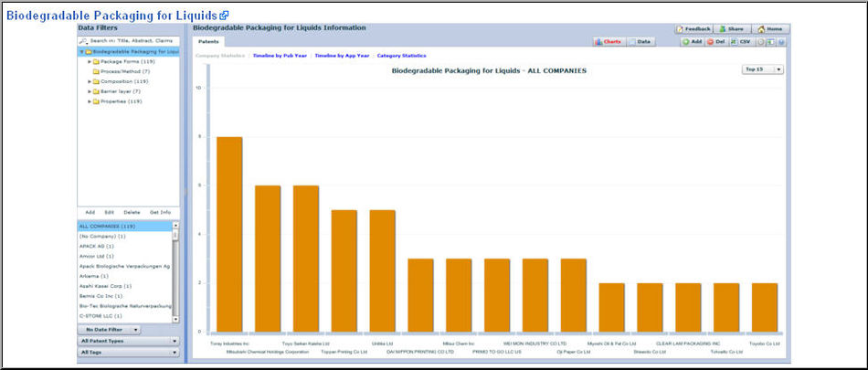Click Get Info below the filter tree

tap(160, 212)
